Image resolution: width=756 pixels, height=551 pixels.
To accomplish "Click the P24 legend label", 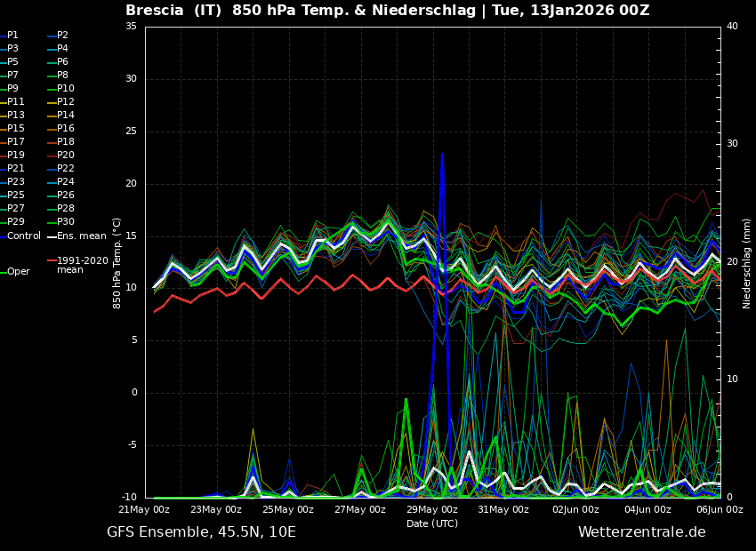I will [x=66, y=181].
